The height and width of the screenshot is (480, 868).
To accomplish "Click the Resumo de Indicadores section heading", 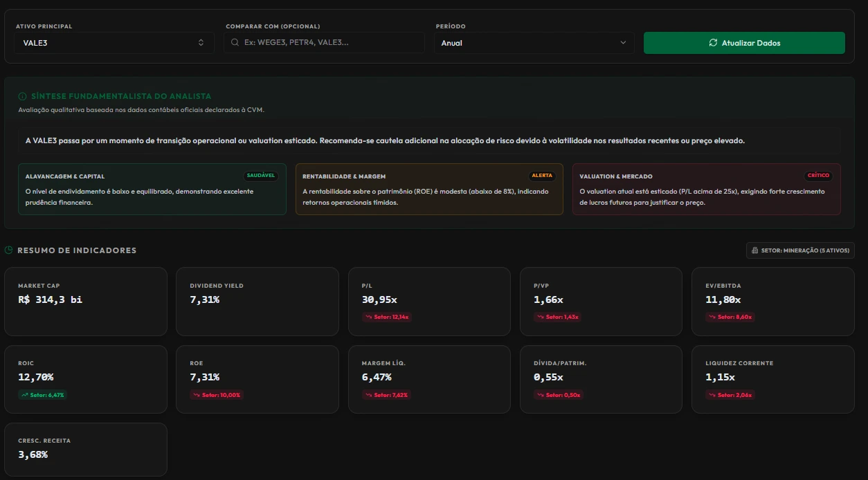I will click(x=77, y=250).
